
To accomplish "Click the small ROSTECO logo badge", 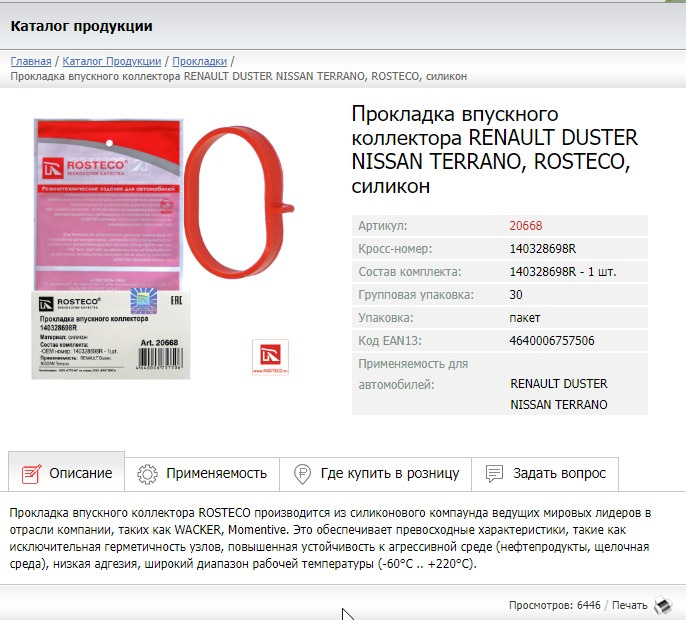I will 270,357.
